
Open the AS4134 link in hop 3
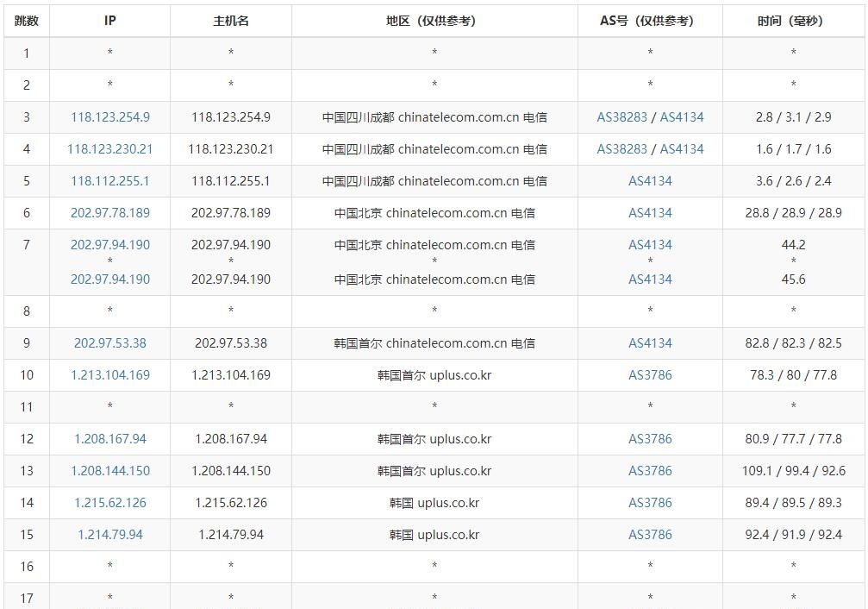(x=682, y=117)
